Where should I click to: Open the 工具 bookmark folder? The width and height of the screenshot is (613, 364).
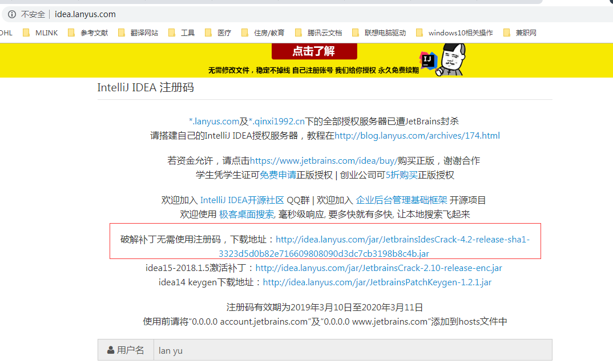coord(182,33)
